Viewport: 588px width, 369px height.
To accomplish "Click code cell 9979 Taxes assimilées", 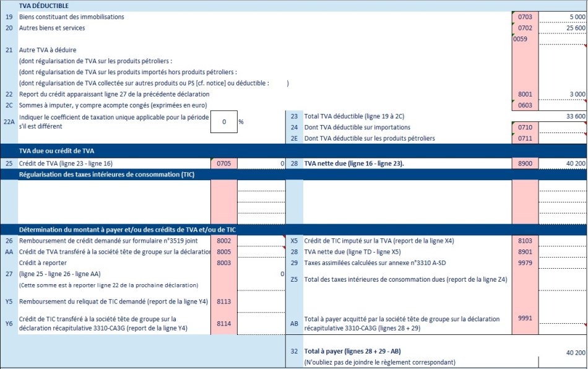I will pos(525,263).
